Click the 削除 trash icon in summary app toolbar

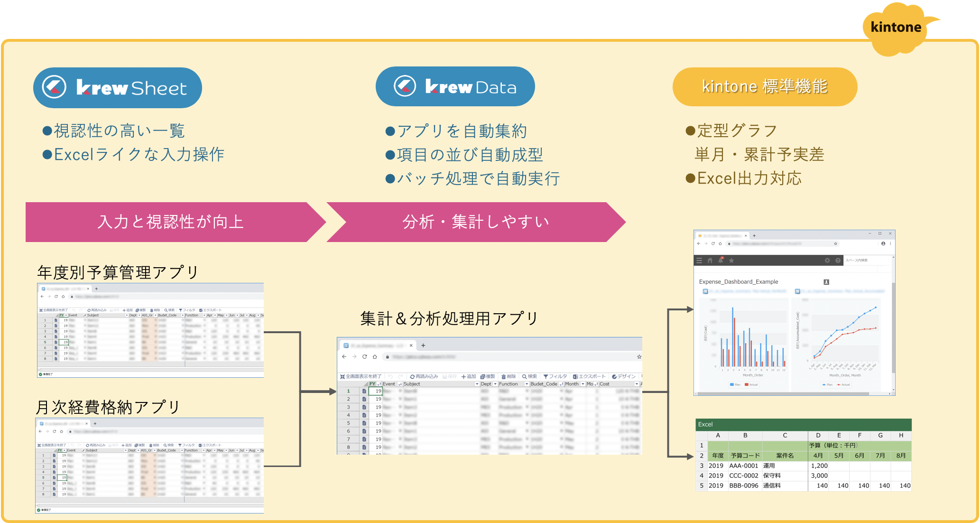[x=504, y=376]
